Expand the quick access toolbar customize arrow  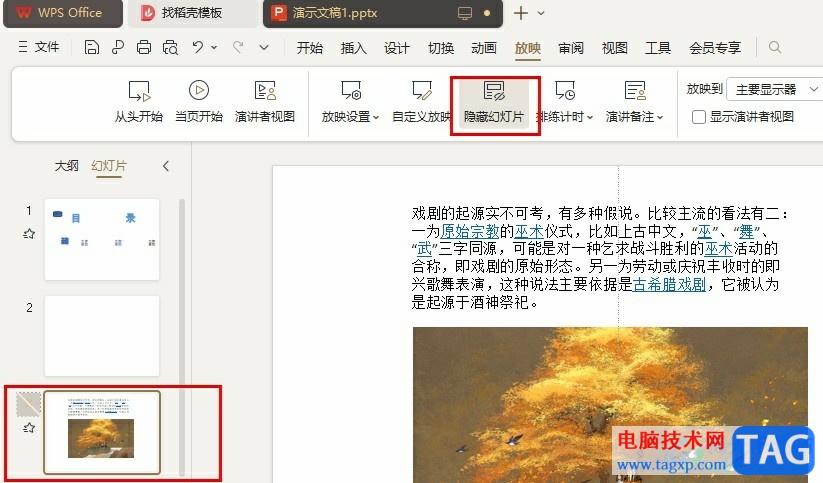(264, 47)
